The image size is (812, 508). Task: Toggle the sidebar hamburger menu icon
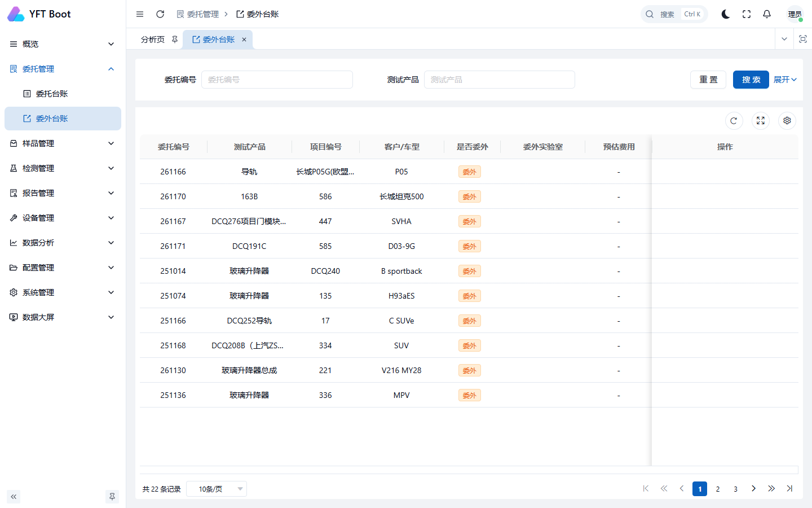[x=140, y=14]
